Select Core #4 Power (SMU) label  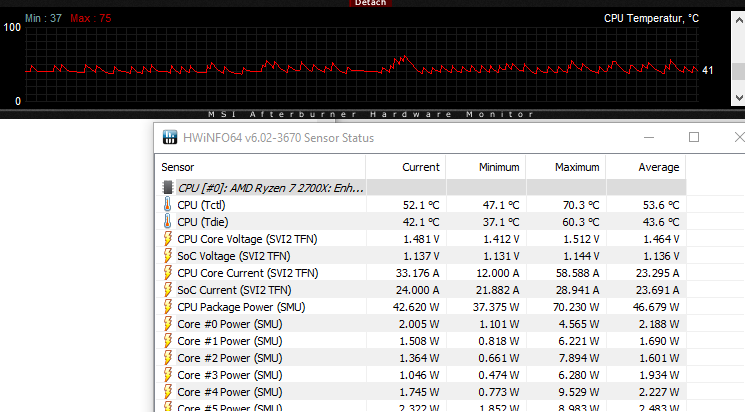coord(229,393)
